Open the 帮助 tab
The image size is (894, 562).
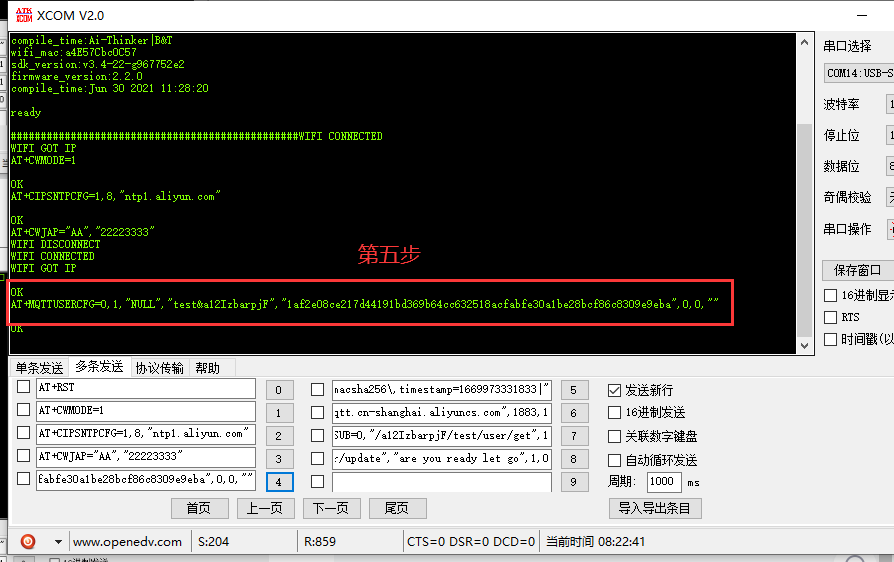[x=208, y=368]
